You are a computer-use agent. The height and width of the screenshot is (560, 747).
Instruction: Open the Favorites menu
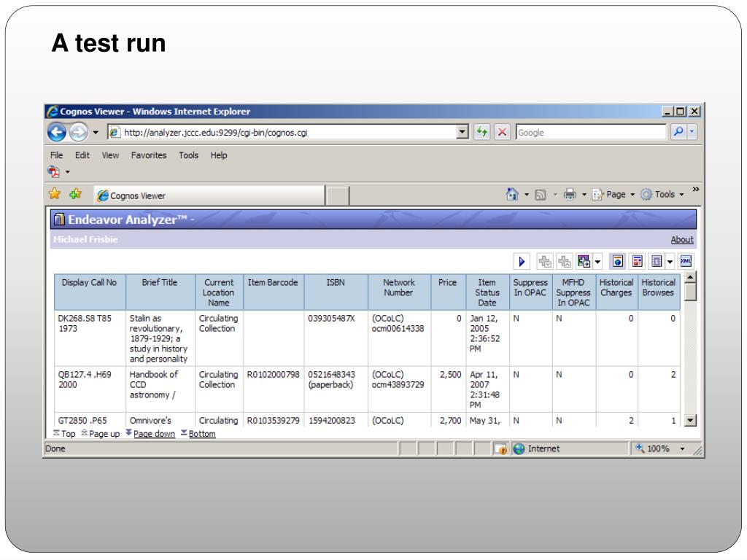click(x=149, y=155)
